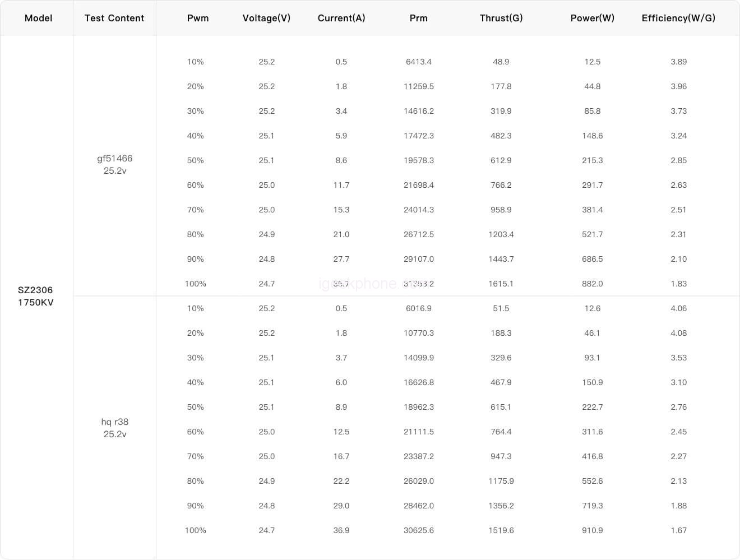This screenshot has width=740, height=560.
Task: Click the Model column header
Action: (x=38, y=18)
